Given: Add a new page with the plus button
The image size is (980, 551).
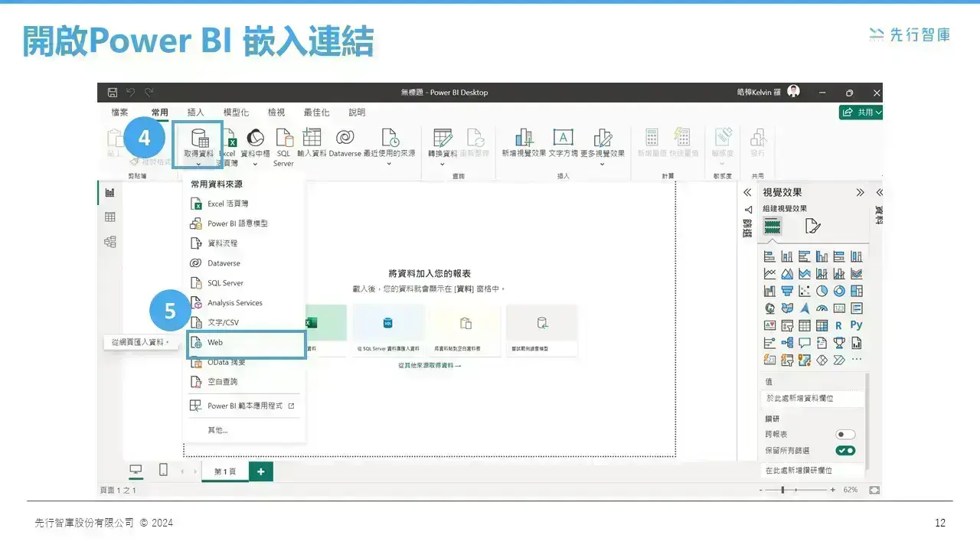Looking at the screenshot, I should [261, 471].
